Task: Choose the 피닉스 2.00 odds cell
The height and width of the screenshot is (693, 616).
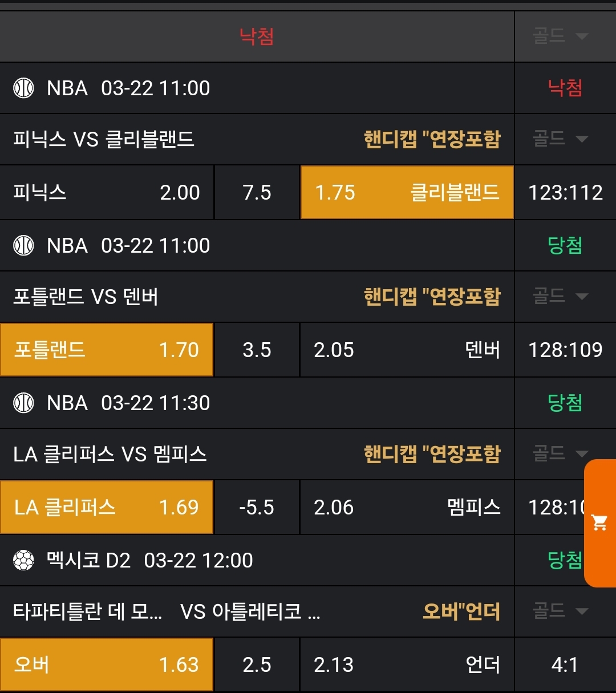Action: point(107,193)
